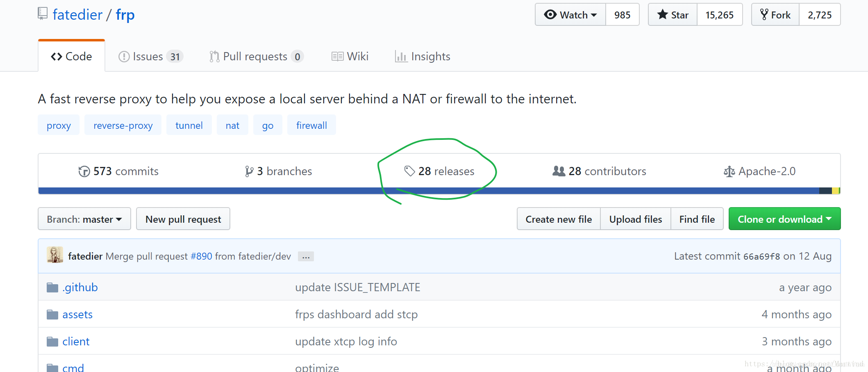Viewport: 868px width, 372px height.
Task: Open Clone or download dropdown
Action: (784, 219)
